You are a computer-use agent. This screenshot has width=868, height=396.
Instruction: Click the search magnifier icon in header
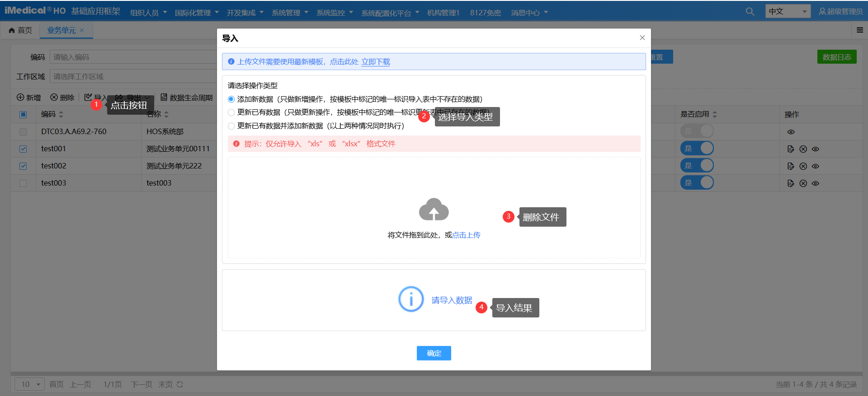pyautogui.click(x=750, y=12)
